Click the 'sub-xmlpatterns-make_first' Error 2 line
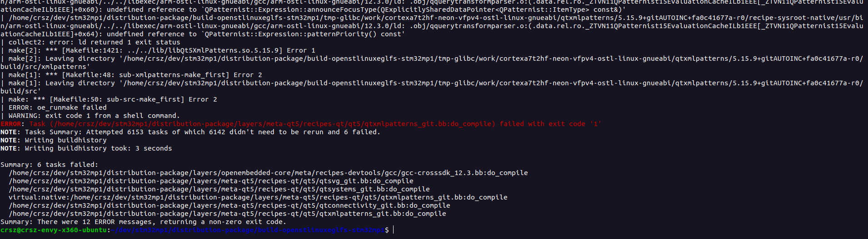This screenshot has width=868, height=239. click(x=131, y=75)
